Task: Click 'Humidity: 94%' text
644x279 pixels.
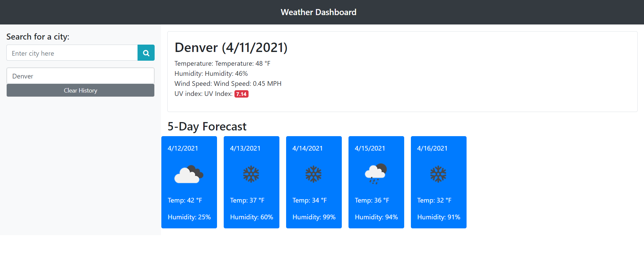Action: click(376, 217)
